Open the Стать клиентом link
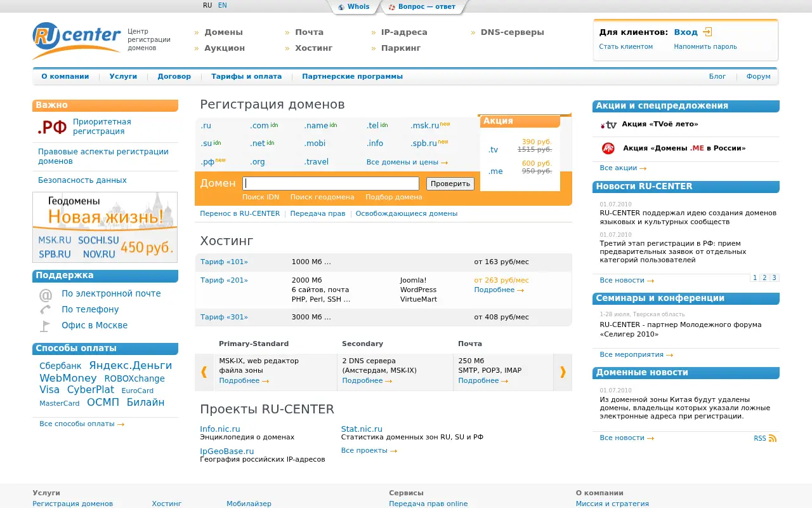The width and height of the screenshot is (812, 508). tap(625, 47)
